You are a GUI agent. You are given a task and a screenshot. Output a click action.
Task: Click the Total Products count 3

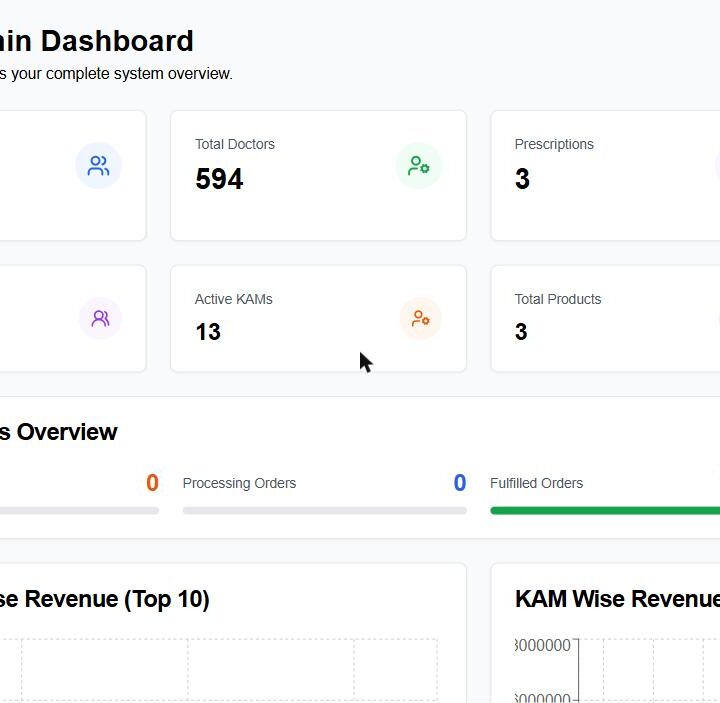(521, 332)
